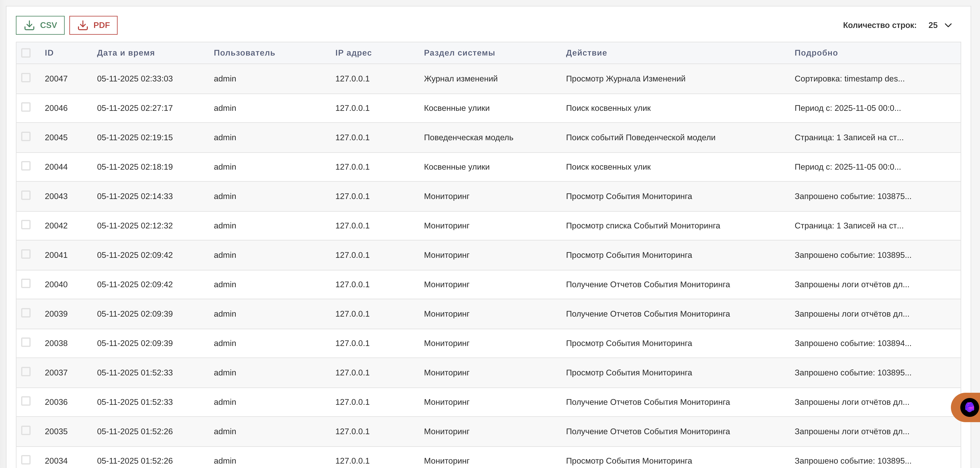Click the Действие column header

pos(586,53)
